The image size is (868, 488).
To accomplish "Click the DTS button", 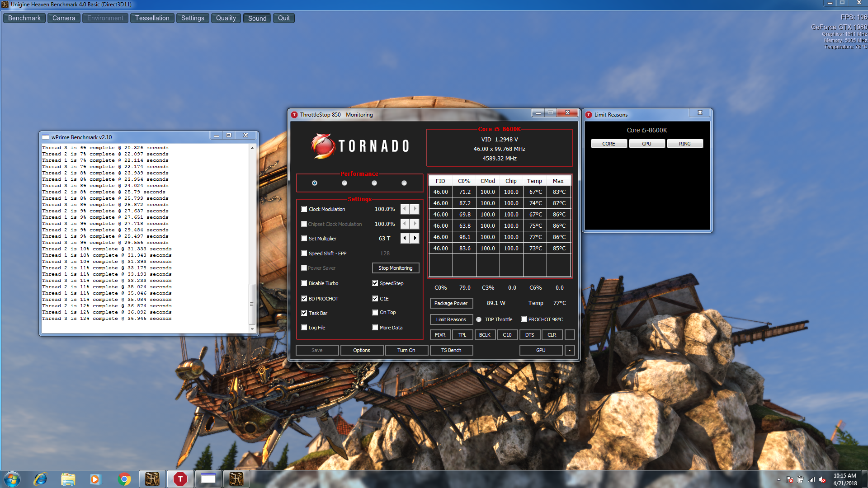I will [530, 335].
